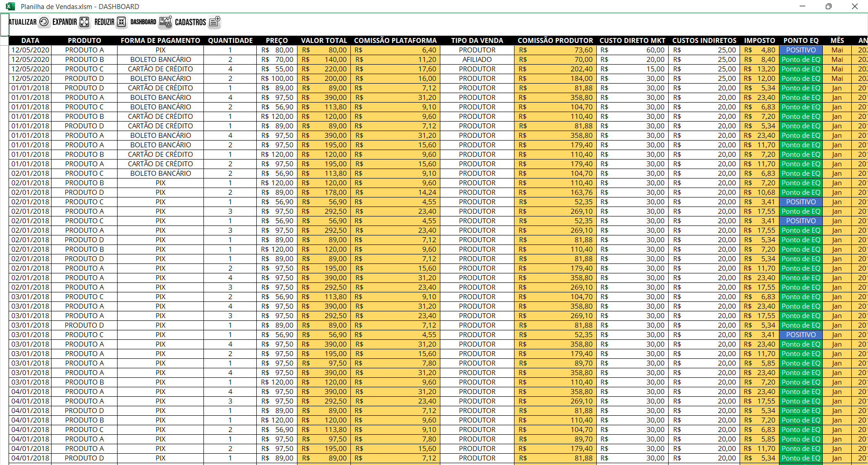The width and height of the screenshot is (868, 465).
Task: Click valor total cell 178,00
Action: coord(324,193)
